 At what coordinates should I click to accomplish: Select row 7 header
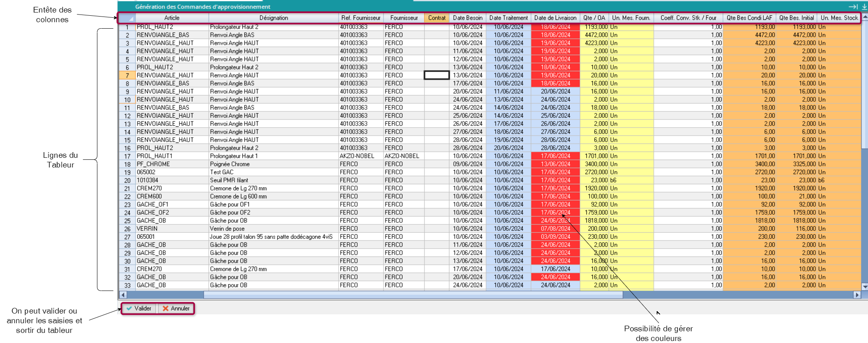click(127, 75)
